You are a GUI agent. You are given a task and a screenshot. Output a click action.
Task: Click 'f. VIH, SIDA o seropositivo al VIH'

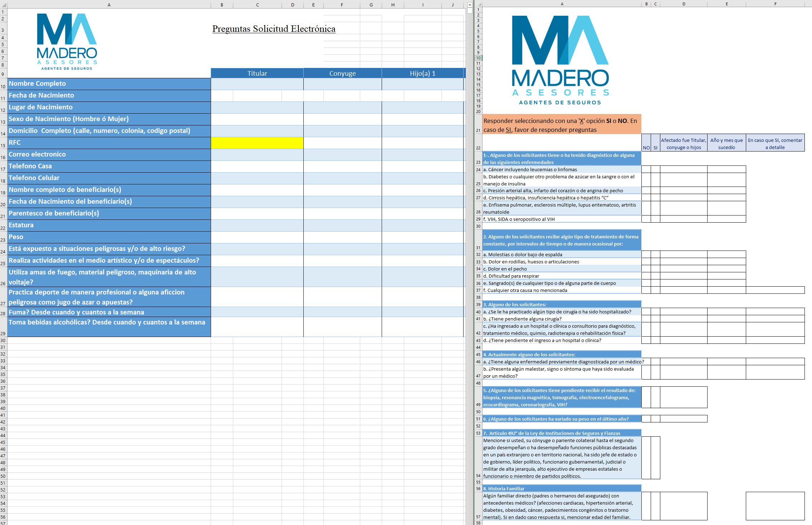pos(562,219)
